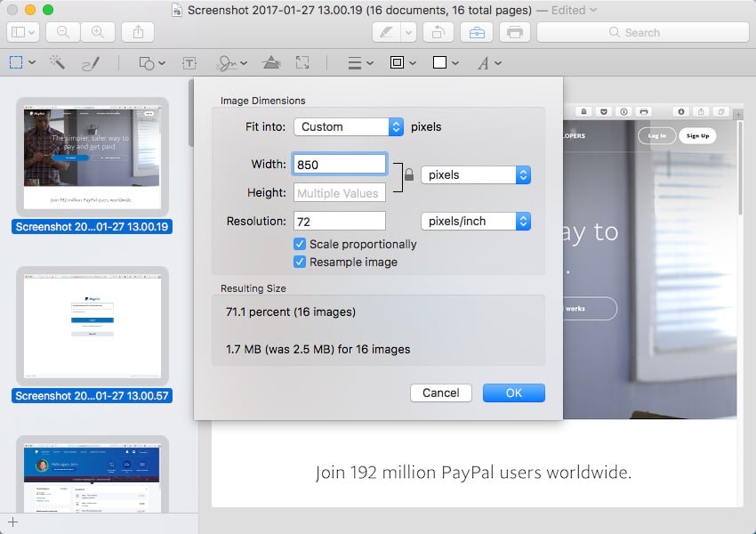Image resolution: width=756 pixels, height=534 pixels.
Task: Click the add plus button at sidebar bottom
Action: coord(13,522)
